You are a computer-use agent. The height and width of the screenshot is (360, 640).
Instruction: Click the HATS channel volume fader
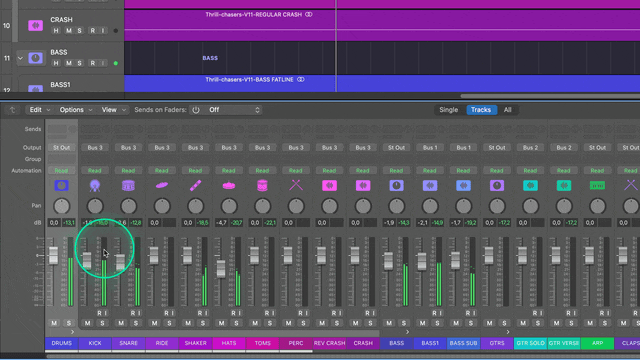[221, 269]
